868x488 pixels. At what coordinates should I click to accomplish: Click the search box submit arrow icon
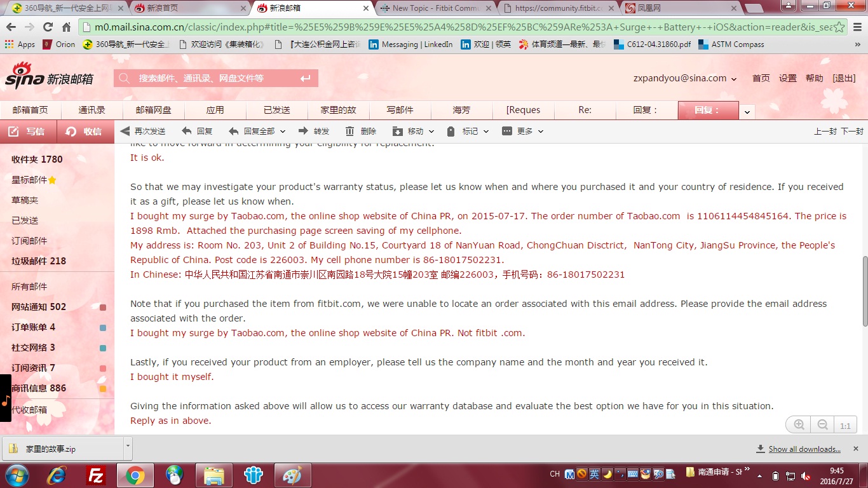pos(306,78)
